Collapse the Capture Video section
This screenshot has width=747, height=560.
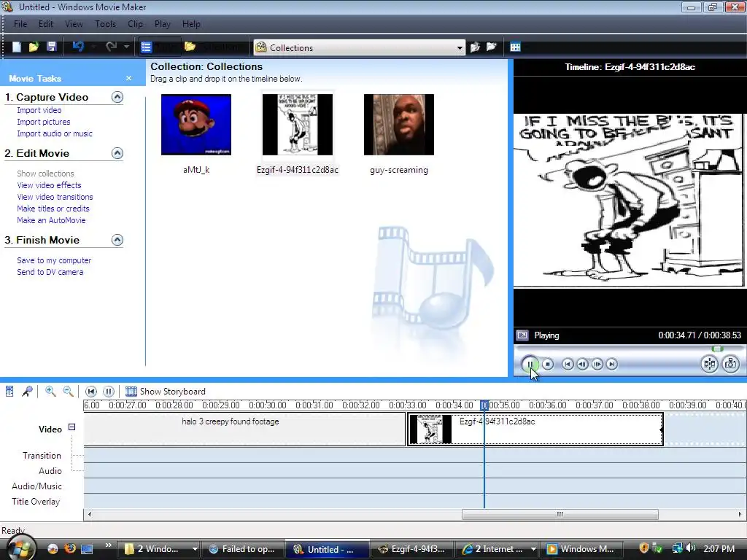[x=117, y=97]
